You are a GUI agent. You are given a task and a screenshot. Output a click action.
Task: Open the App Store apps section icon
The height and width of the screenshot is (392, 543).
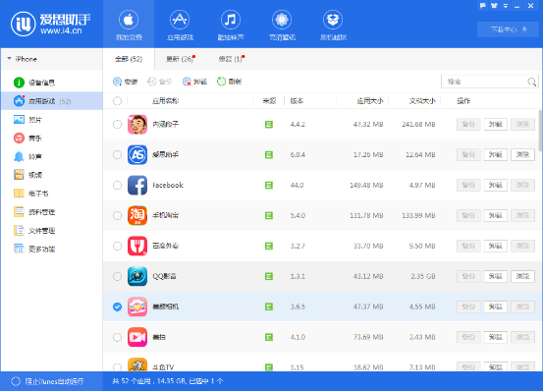180,20
